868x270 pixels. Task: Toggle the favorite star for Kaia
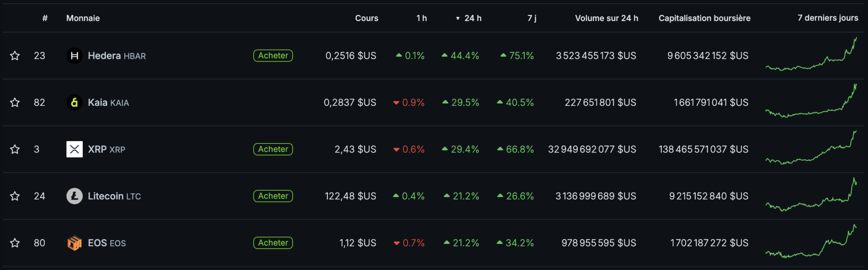pyautogui.click(x=15, y=103)
